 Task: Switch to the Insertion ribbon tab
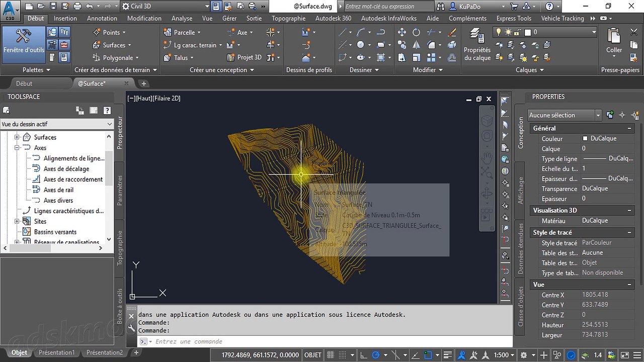click(65, 19)
